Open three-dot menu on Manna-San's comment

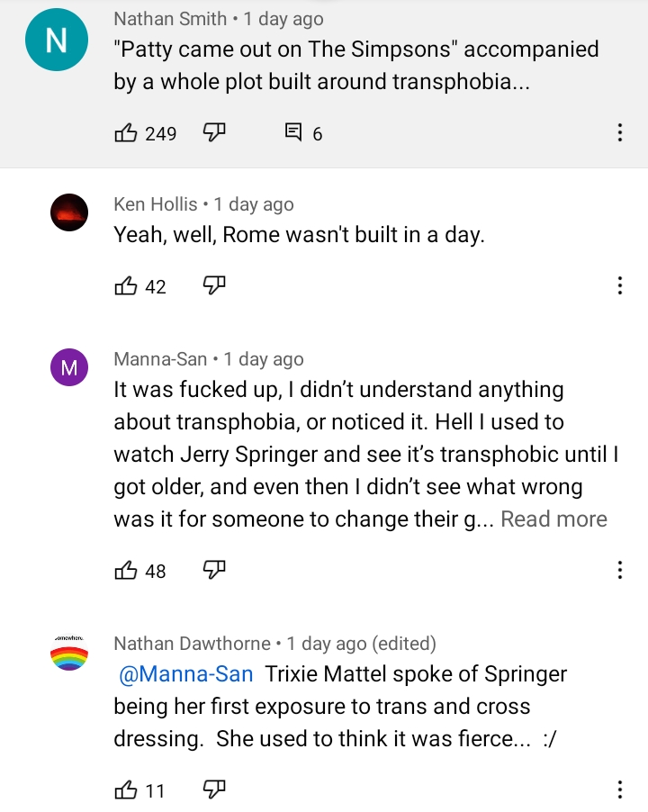[x=619, y=571]
